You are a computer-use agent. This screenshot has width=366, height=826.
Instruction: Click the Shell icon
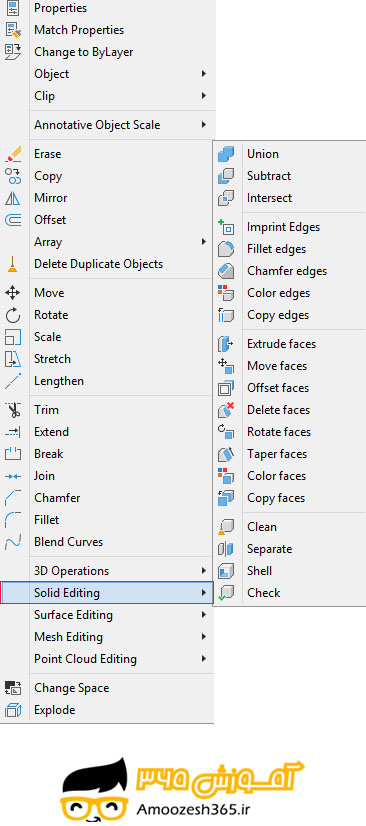[x=226, y=571]
